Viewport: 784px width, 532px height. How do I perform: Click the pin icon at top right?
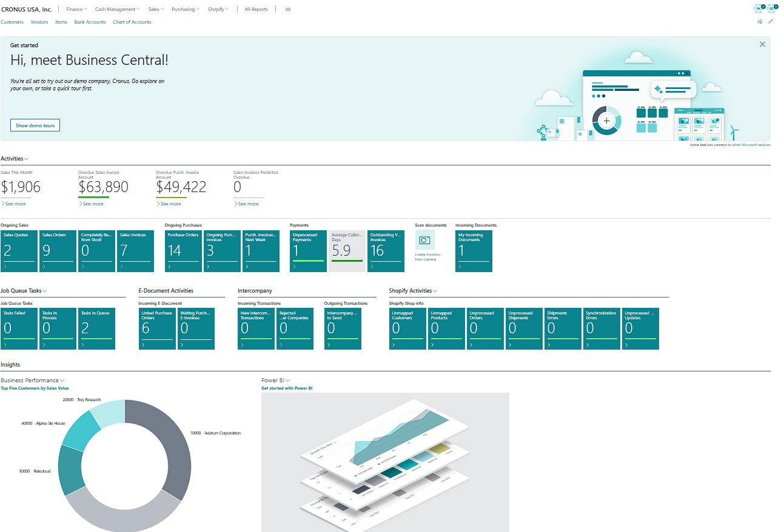pyautogui.click(x=760, y=22)
